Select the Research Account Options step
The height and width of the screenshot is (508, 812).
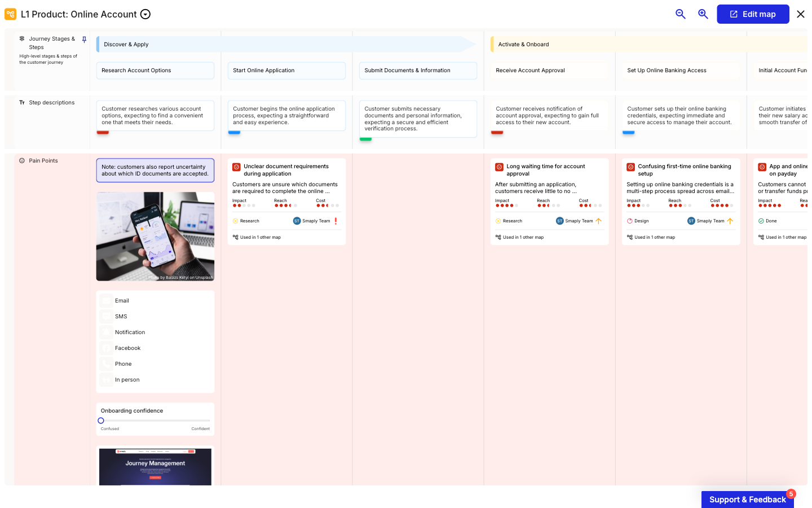pyautogui.click(x=155, y=71)
